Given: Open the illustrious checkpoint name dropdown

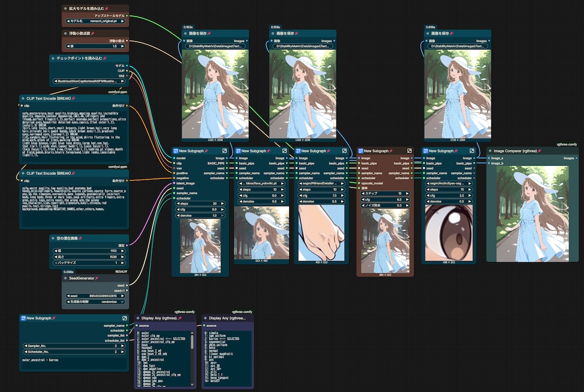Looking at the screenshot, I should pyautogui.click(x=90, y=81).
